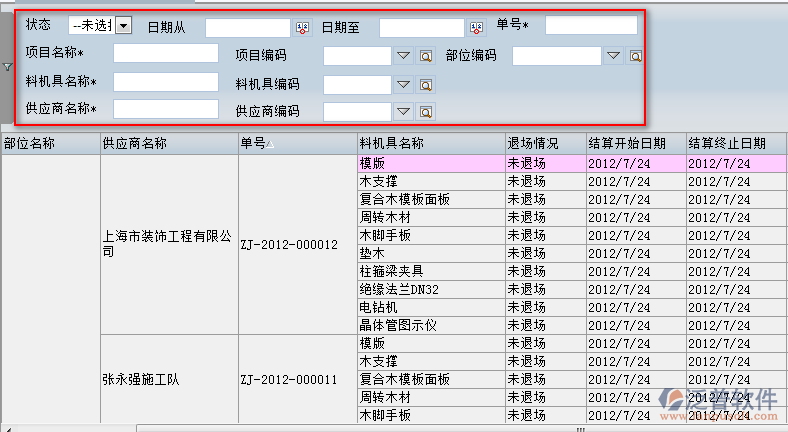Click the 料机具编码 lookup search icon

426,85
